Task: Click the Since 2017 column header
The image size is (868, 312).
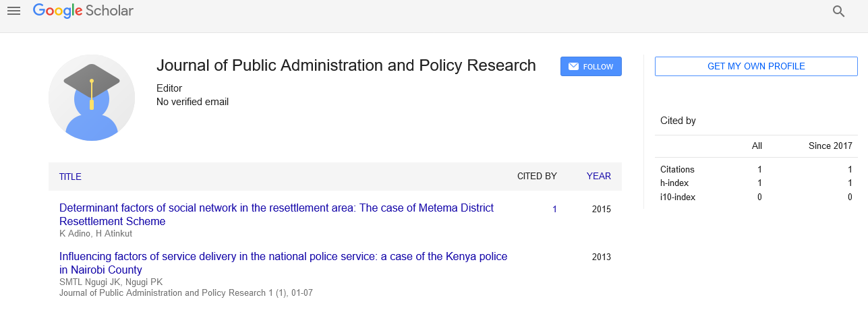Action: tap(830, 146)
